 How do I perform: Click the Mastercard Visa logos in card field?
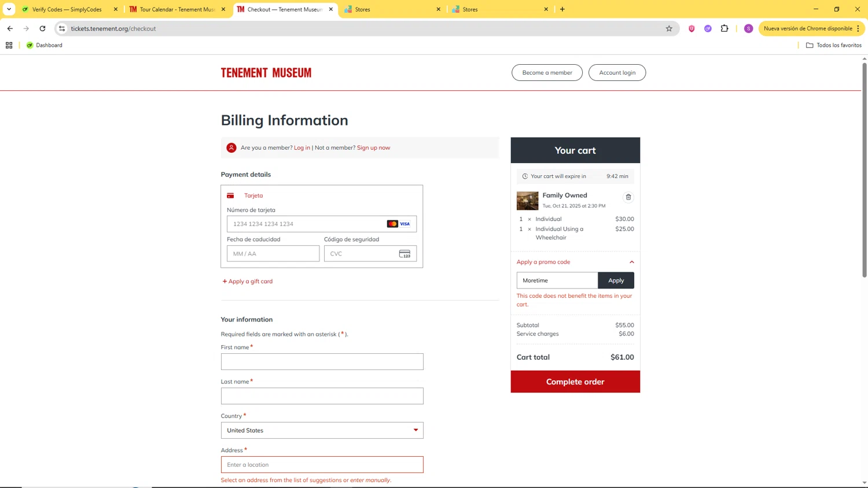pos(399,224)
